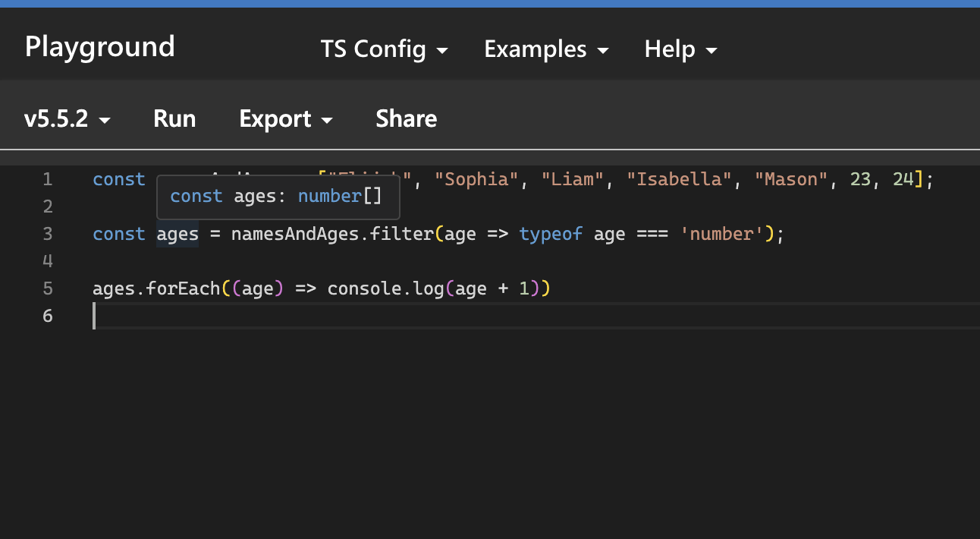Click the highlighted ages variable on line 3
The width and height of the screenshot is (980, 539).
(x=177, y=234)
